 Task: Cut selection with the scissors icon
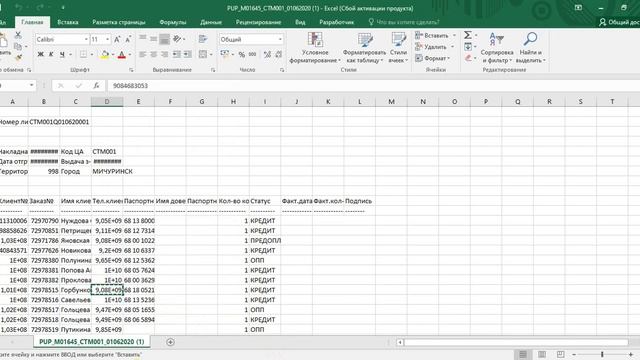pos(18,36)
